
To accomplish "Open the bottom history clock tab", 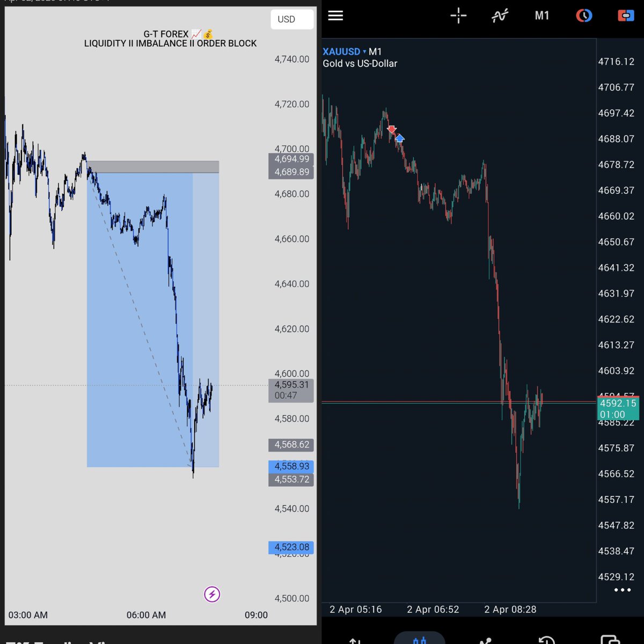I will click(x=546, y=640).
